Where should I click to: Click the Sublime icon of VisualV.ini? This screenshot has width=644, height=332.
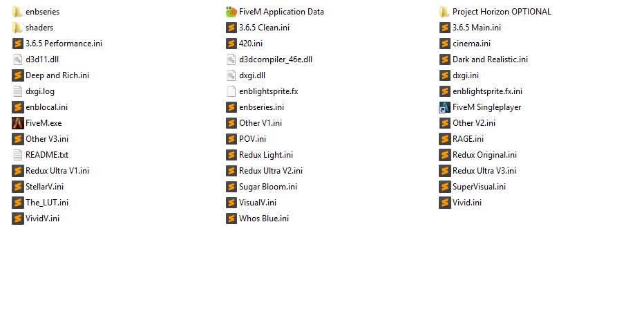(231, 203)
